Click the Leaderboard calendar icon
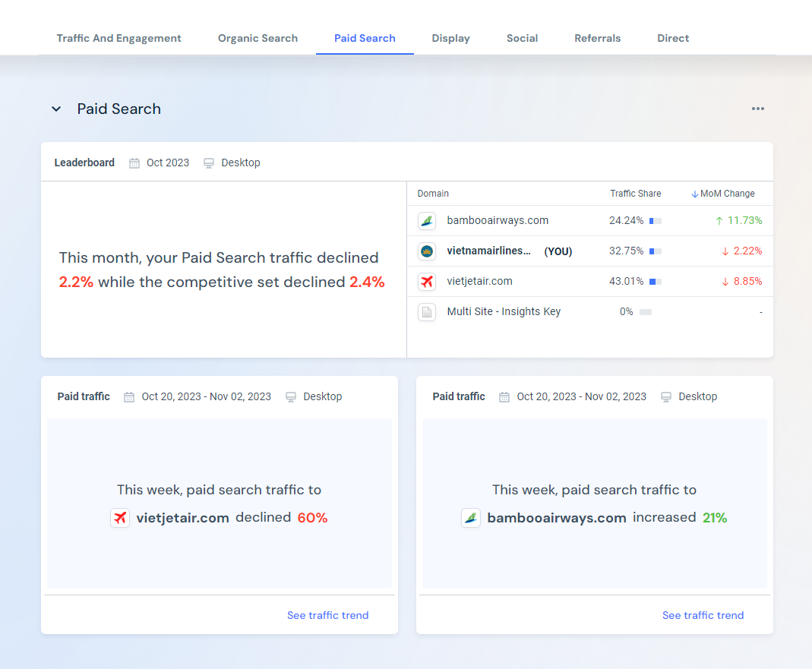Screen dimensions: 812x669 point(134,163)
